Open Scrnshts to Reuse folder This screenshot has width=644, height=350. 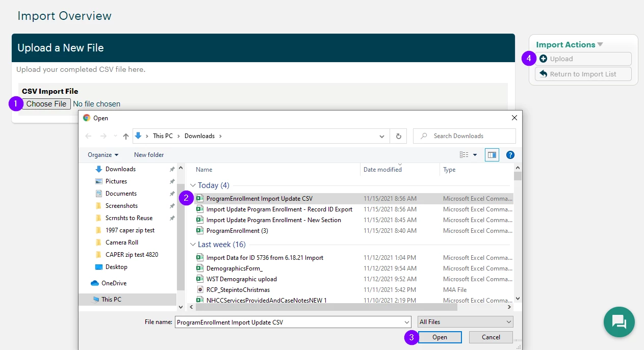pyautogui.click(x=129, y=218)
